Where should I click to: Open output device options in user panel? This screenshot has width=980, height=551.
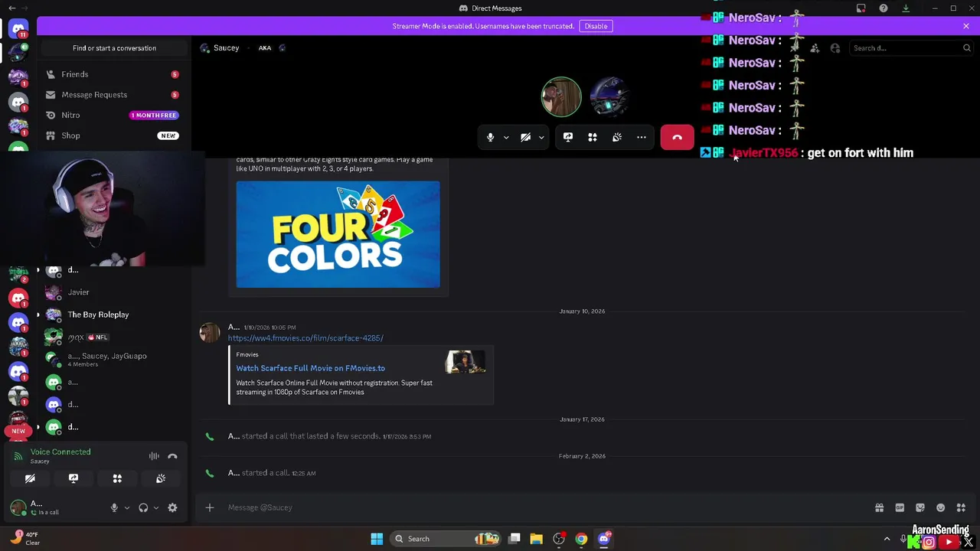pos(156,507)
